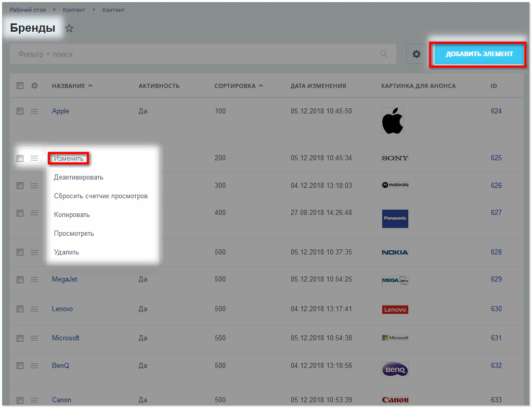The width and height of the screenshot is (532, 408).
Task: Open row actions menu for ID 628
Action: click(x=34, y=252)
